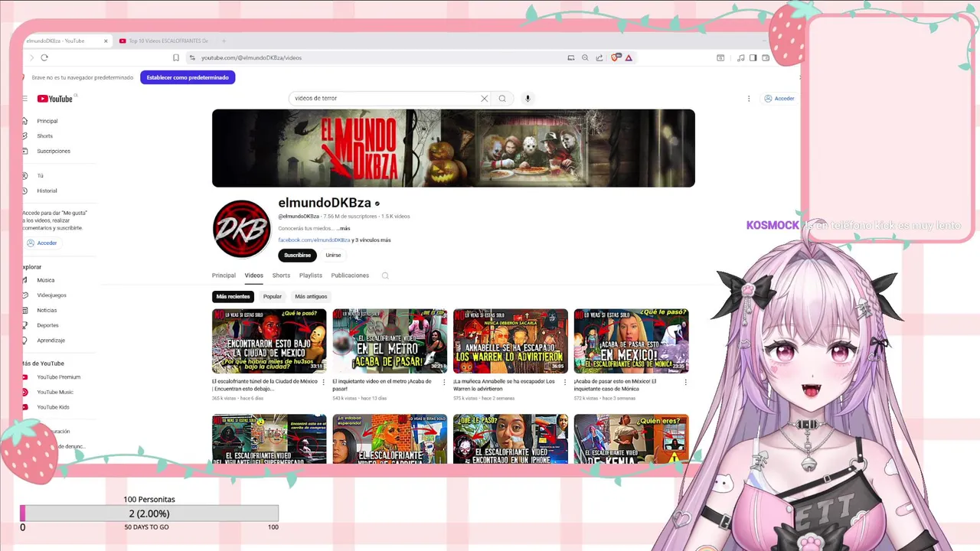
Task: Click the zoom magnifier icon in the address bar
Action: tap(585, 57)
